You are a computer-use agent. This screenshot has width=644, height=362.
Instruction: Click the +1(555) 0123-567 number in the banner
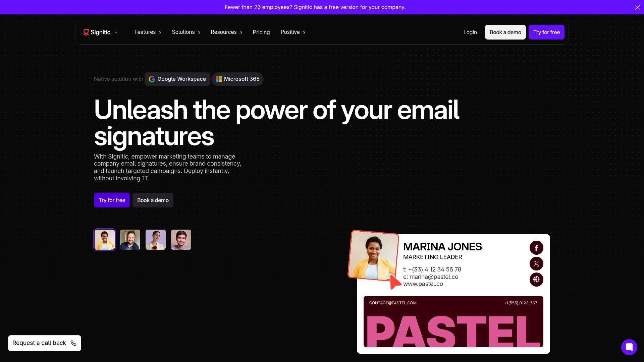click(521, 303)
